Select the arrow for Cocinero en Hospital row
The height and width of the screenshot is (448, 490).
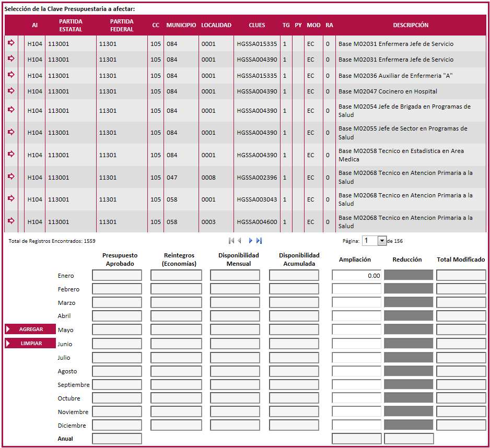click(11, 91)
